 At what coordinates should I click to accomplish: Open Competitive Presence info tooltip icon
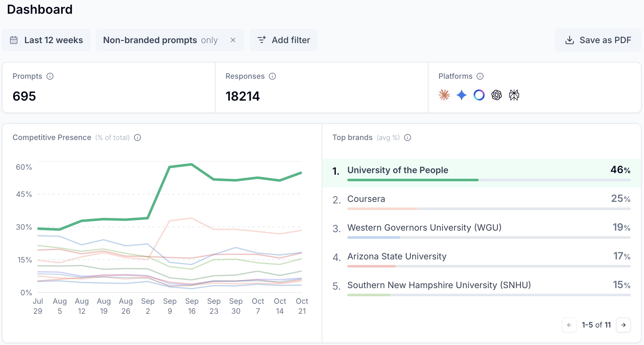point(137,137)
